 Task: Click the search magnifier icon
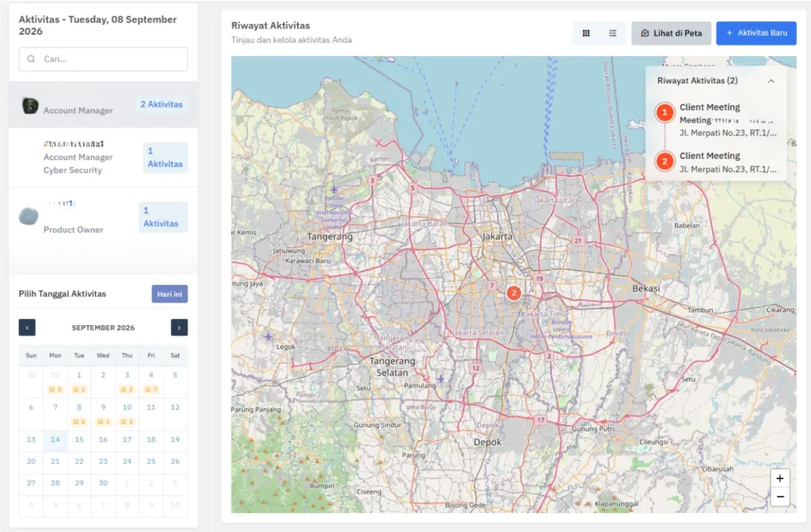click(31, 59)
